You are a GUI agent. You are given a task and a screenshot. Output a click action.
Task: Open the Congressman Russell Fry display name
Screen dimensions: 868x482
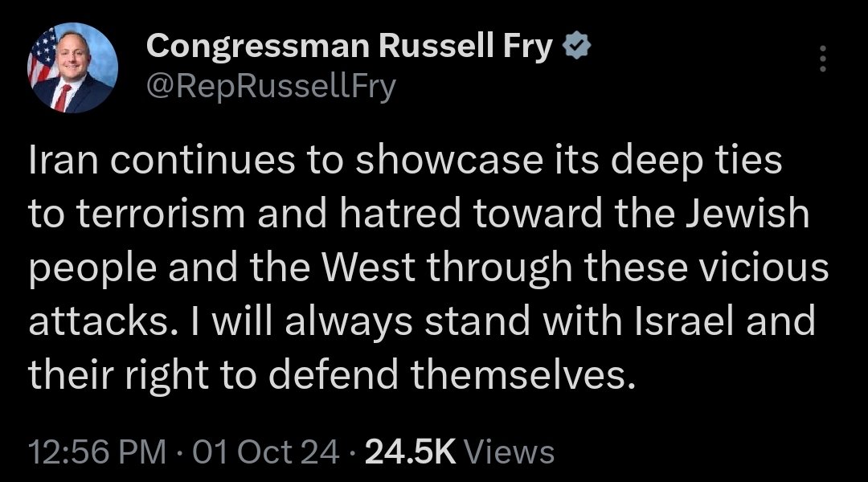350,48
